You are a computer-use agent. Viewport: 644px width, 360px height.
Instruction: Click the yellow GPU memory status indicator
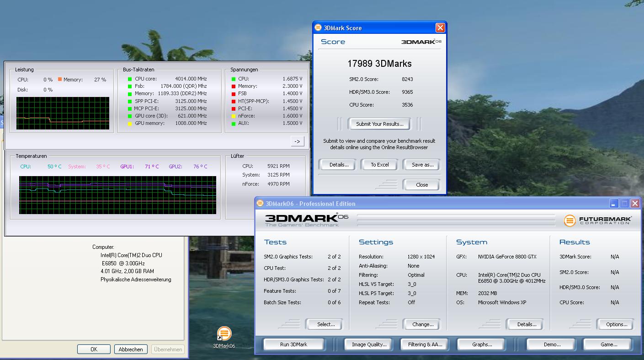pos(130,124)
